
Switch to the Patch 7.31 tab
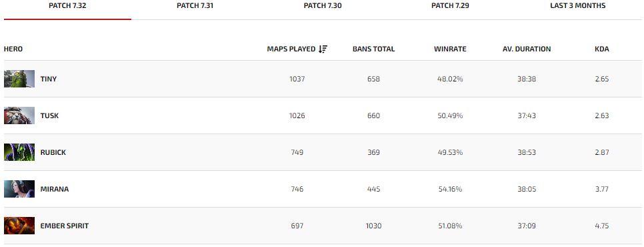(195, 6)
